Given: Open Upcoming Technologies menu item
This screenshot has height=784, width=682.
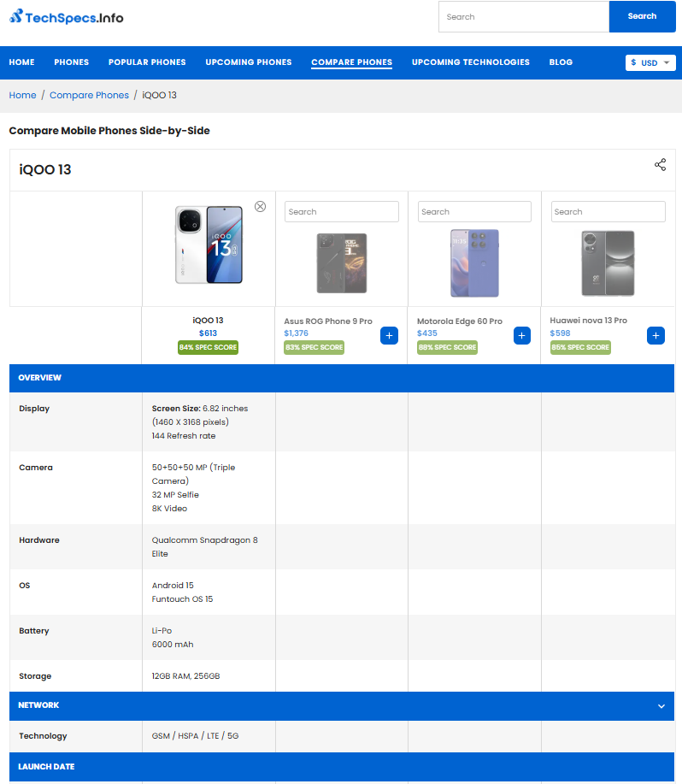Looking at the screenshot, I should 471,62.
